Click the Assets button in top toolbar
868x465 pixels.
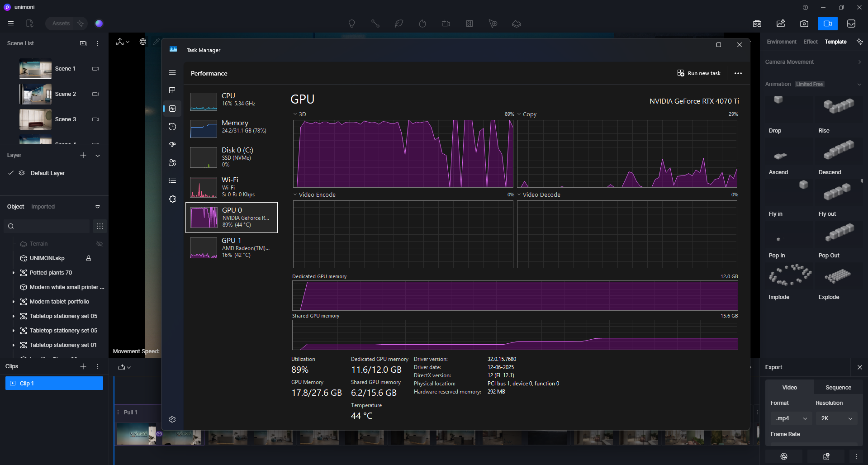pos(61,24)
